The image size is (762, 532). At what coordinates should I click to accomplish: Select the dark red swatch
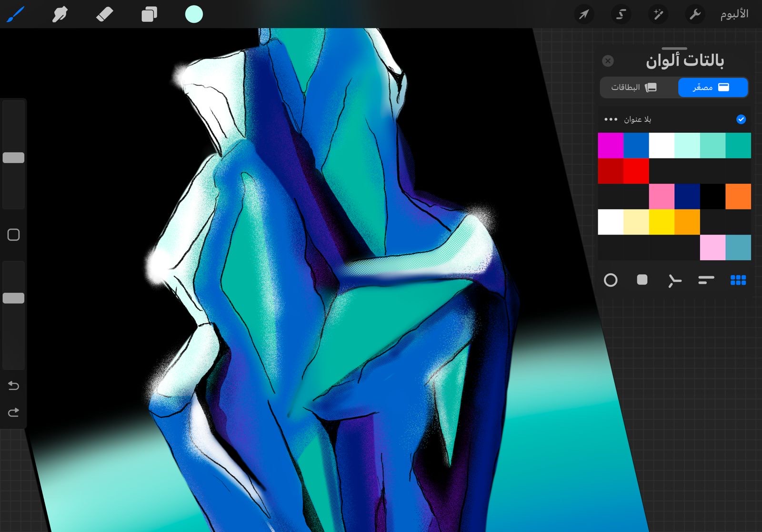tap(611, 171)
